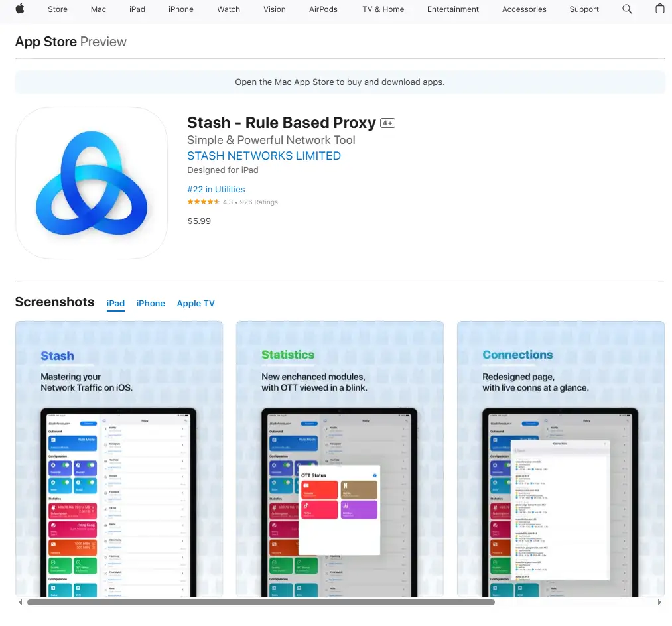The image size is (672, 626).
Task: Open the iPad menu in navigation bar
Action: click(137, 9)
